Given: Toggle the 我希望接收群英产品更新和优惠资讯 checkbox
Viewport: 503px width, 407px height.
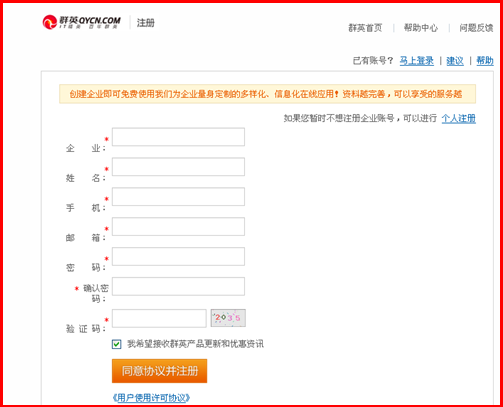Looking at the screenshot, I should click(x=116, y=344).
